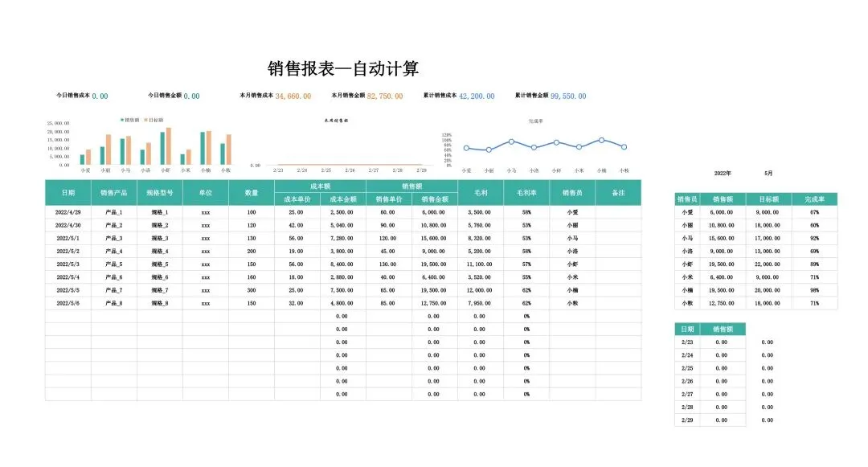The height and width of the screenshot is (467, 868).
Task: Click unit price cell 120.00
Action: 388,239
